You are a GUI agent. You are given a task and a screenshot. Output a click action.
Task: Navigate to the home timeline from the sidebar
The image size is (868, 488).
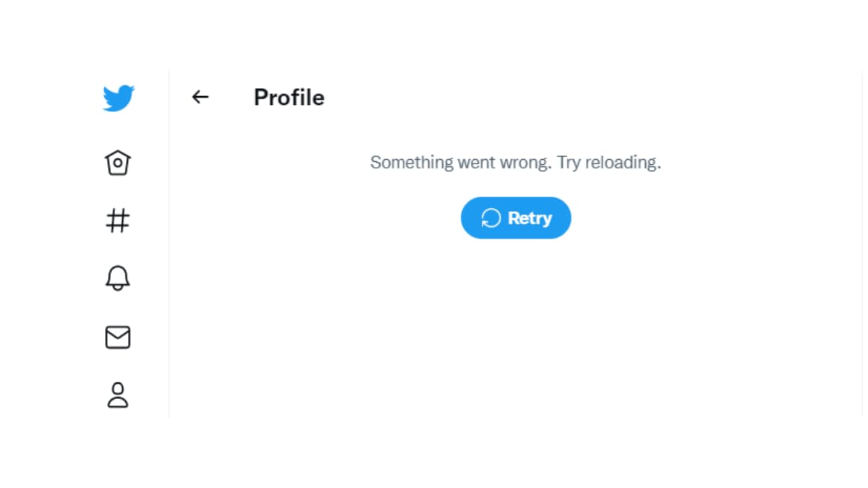coord(118,163)
